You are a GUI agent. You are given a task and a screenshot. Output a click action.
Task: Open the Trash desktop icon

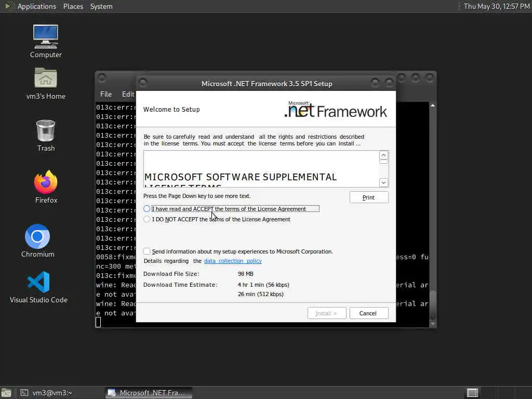pos(46,136)
